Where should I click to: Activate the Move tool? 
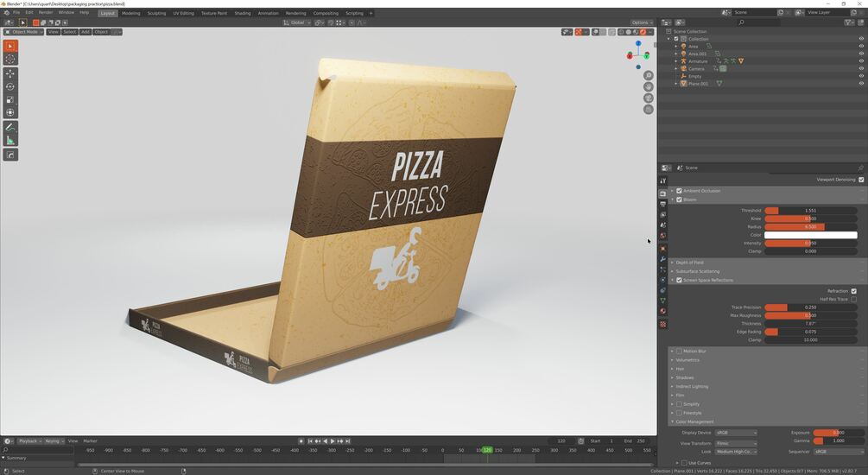tap(10, 73)
